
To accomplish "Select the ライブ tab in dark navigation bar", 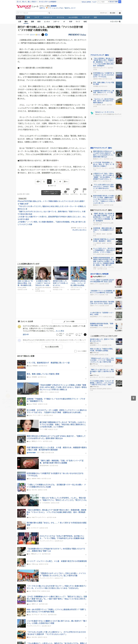I will tap(37, 17).
